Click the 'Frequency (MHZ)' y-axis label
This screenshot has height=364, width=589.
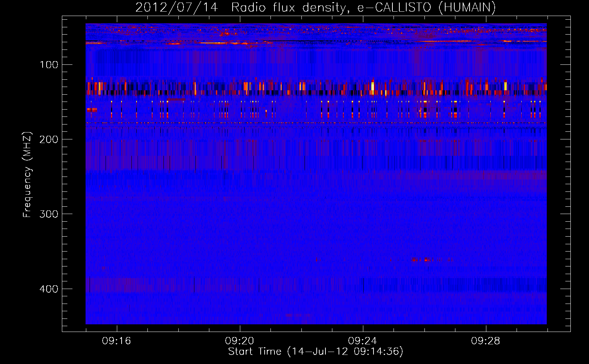coord(27,175)
